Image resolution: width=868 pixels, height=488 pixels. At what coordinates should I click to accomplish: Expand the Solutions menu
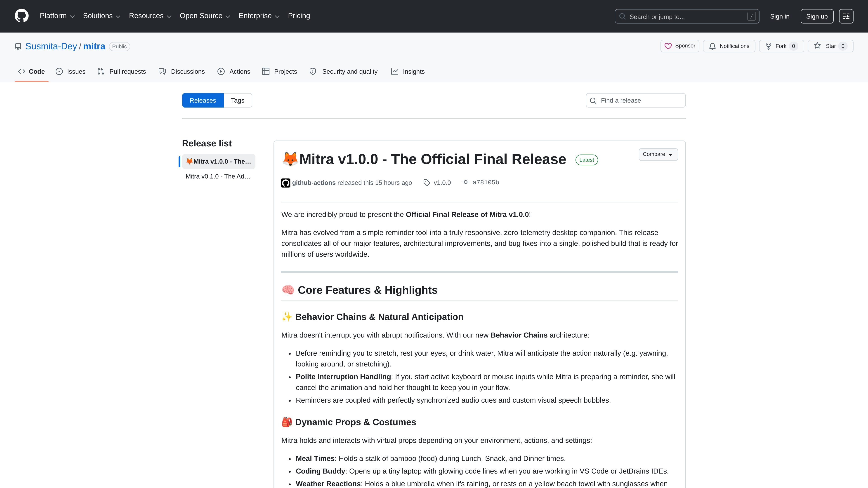tap(101, 16)
